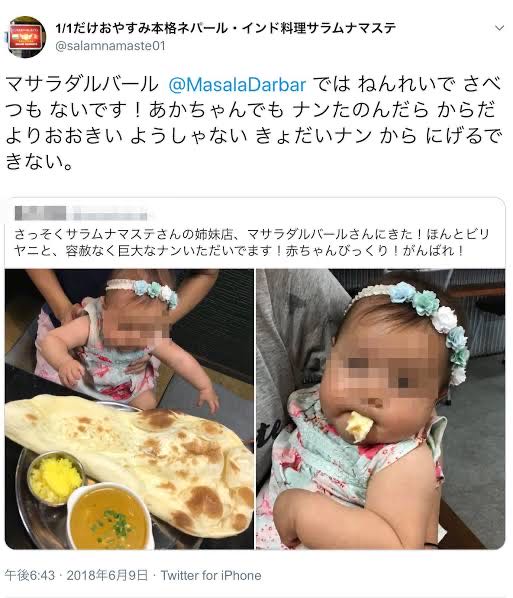The image size is (513, 598).
Task: Click the second line of quoted tweet text
Action: point(240,251)
